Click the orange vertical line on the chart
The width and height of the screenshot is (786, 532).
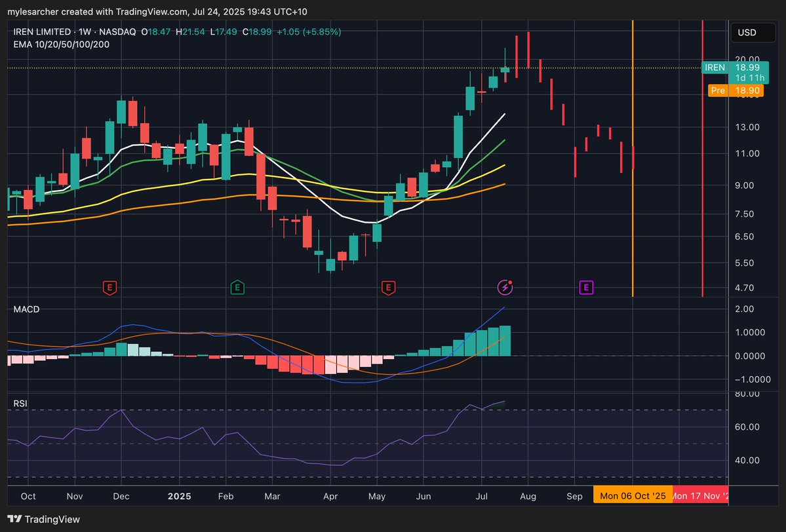pyautogui.click(x=633, y=159)
